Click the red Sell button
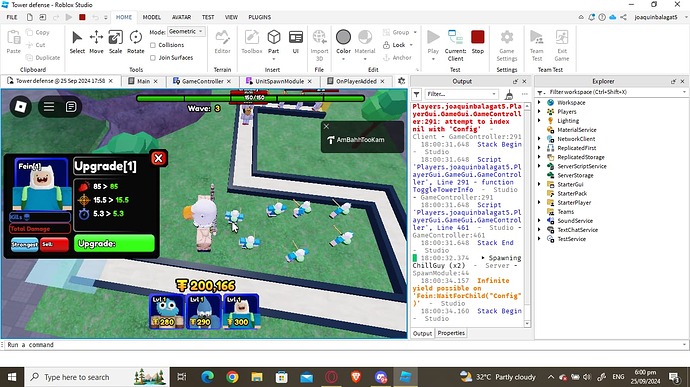The image size is (690, 387). tap(54, 244)
